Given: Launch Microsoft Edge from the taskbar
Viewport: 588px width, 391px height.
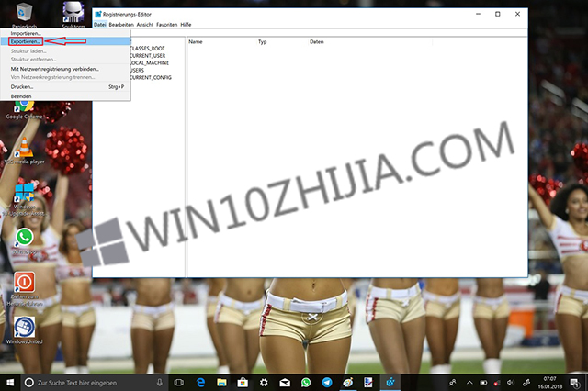Looking at the screenshot, I should coord(200,383).
